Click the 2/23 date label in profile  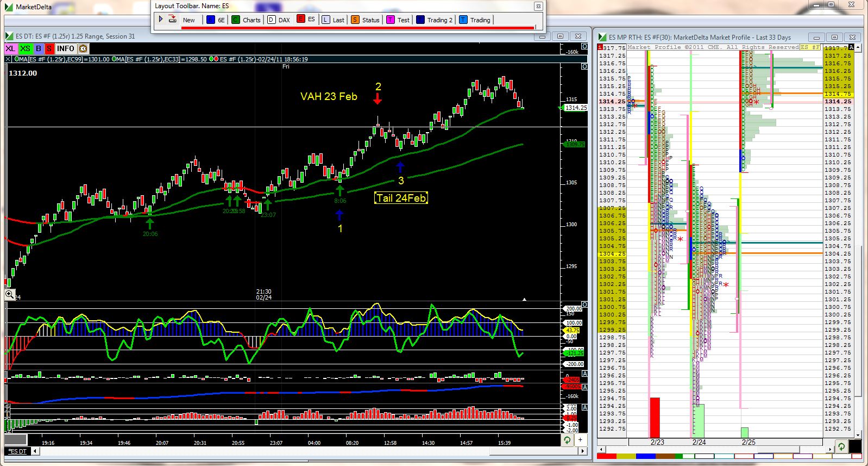click(657, 442)
